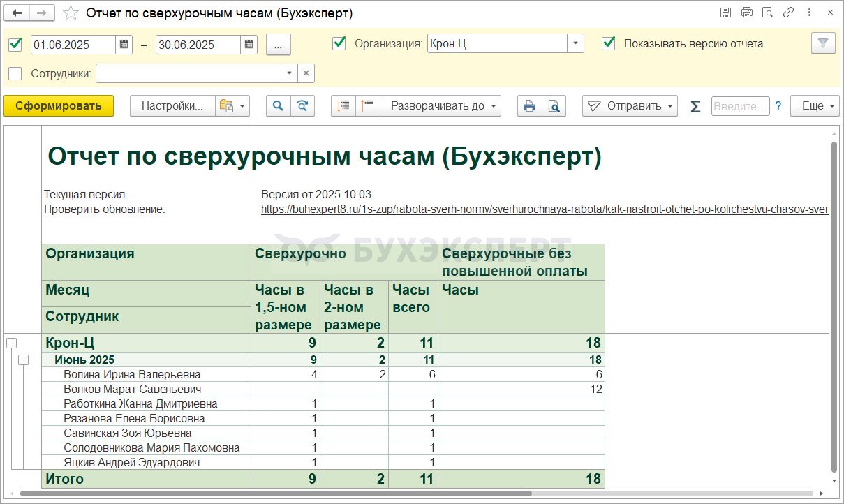Enable the Сотрудники filter checkbox

click(x=15, y=73)
